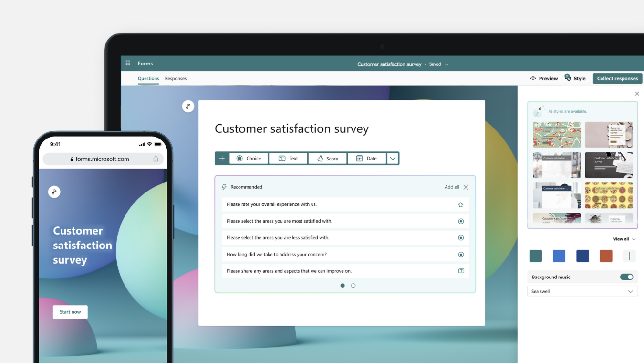Choose the dark keyboard style thumbnail
The height and width of the screenshot is (363, 644).
(x=609, y=165)
